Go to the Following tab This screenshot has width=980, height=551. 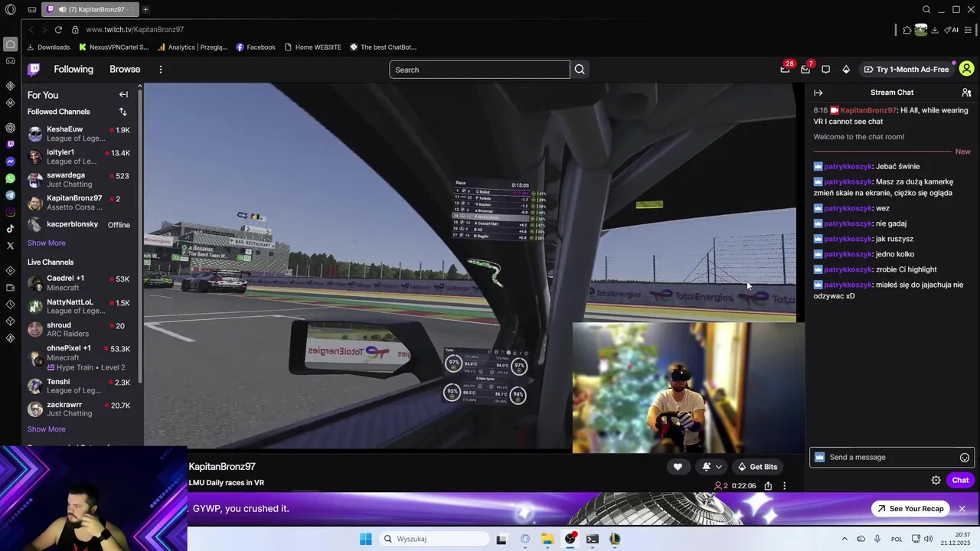point(73,70)
